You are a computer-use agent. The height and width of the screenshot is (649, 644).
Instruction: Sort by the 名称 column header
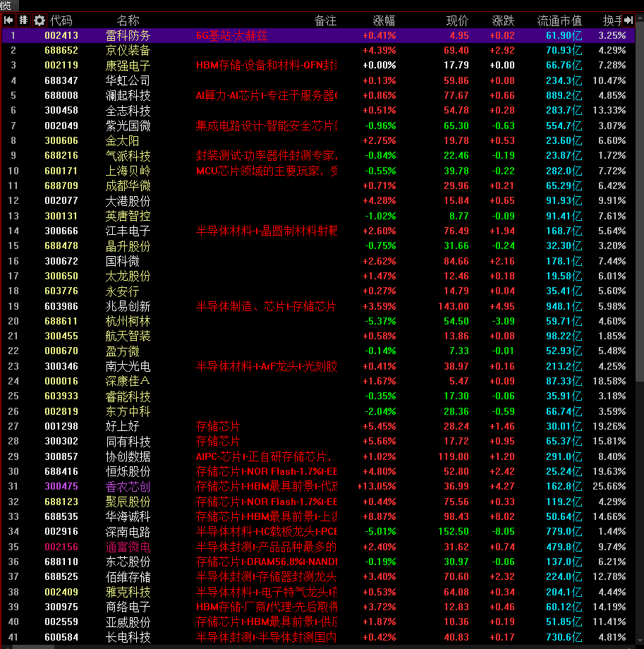128,20
